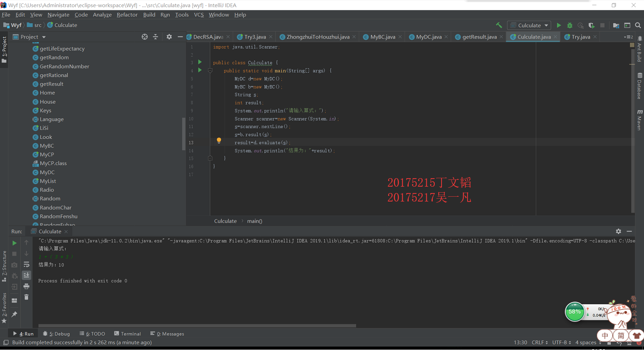The image size is (644, 350).
Task: Click the Run console horizontal scrollbar
Action: tap(197, 326)
